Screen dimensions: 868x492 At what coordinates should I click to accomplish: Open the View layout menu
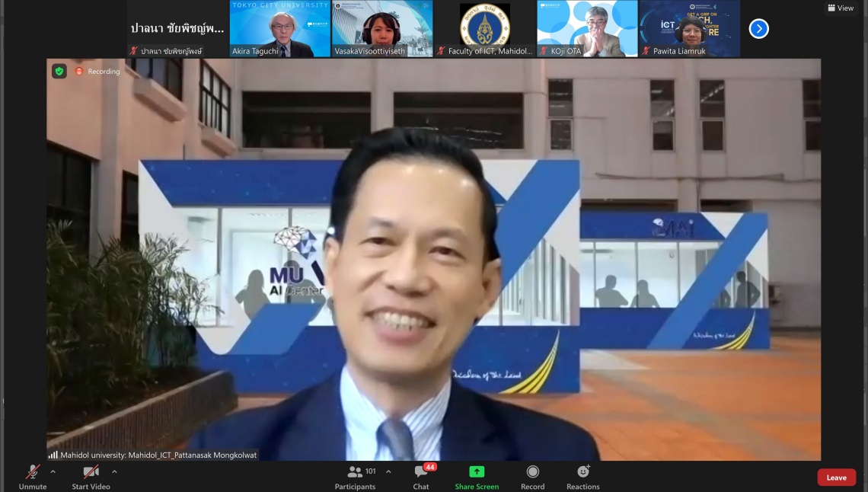(x=841, y=8)
